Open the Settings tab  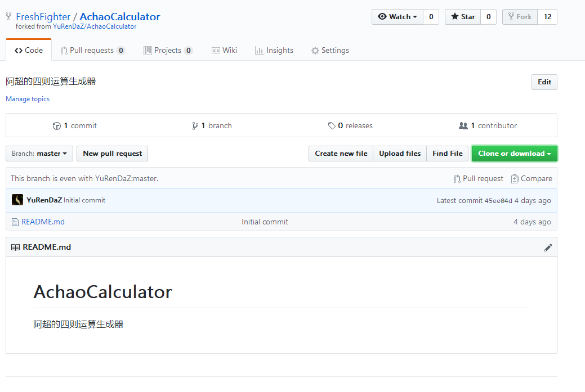(330, 50)
